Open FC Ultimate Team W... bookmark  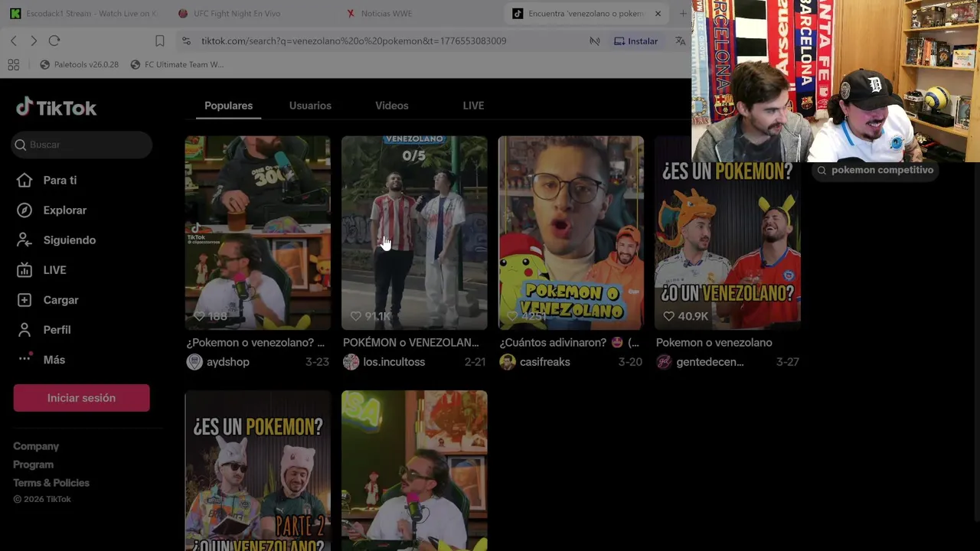point(177,64)
